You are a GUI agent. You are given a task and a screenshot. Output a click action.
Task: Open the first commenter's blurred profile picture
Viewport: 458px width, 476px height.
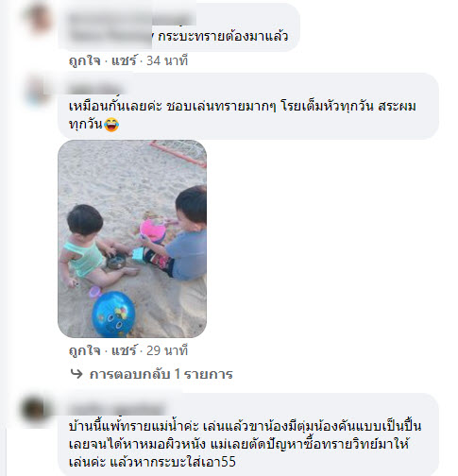[x=39, y=18]
